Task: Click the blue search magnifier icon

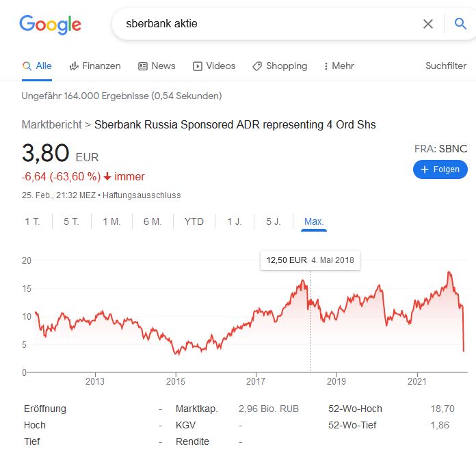Action: point(460,24)
